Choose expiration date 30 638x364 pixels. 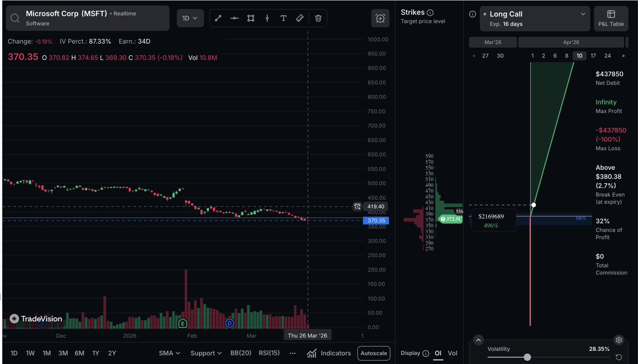pos(500,56)
